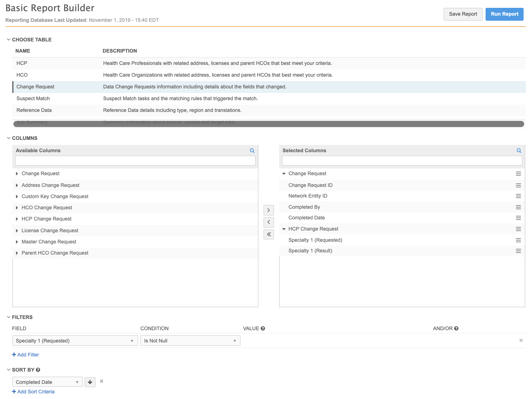Click the move left arrow button
Image resolution: width=532 pixels, height=399 pixels.
tap(269, 222)
